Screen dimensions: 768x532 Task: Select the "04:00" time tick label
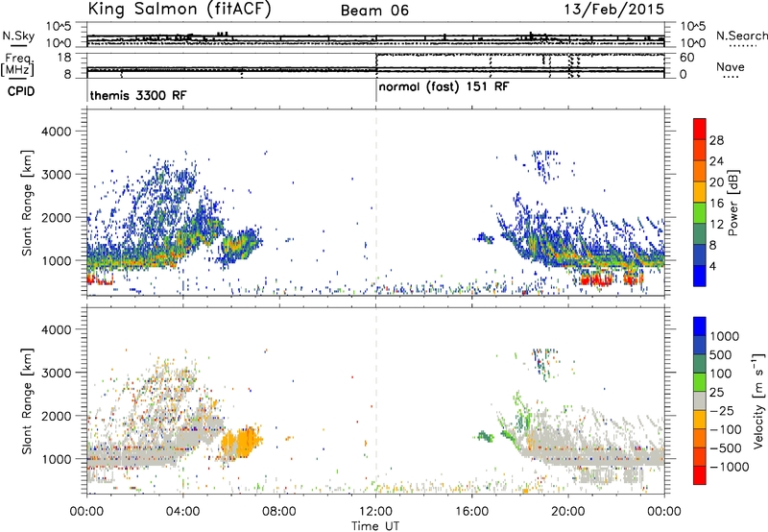[x=182, y=512]
